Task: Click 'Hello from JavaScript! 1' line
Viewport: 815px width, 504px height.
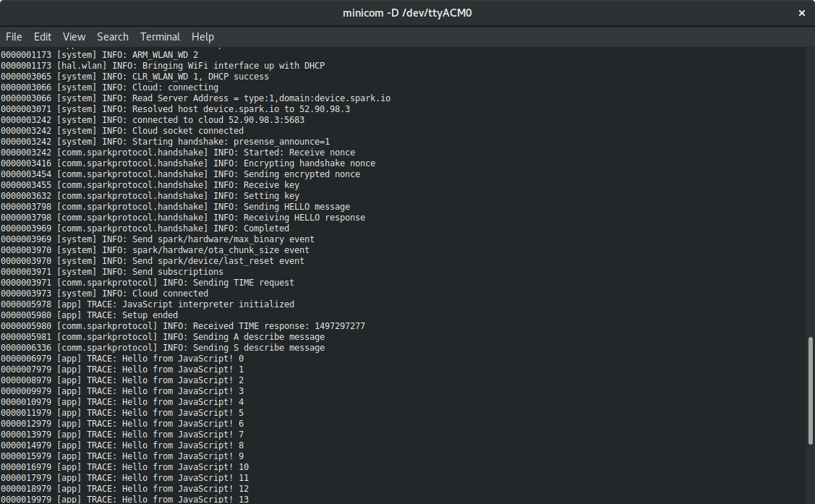Action: (x=122, y=370)
